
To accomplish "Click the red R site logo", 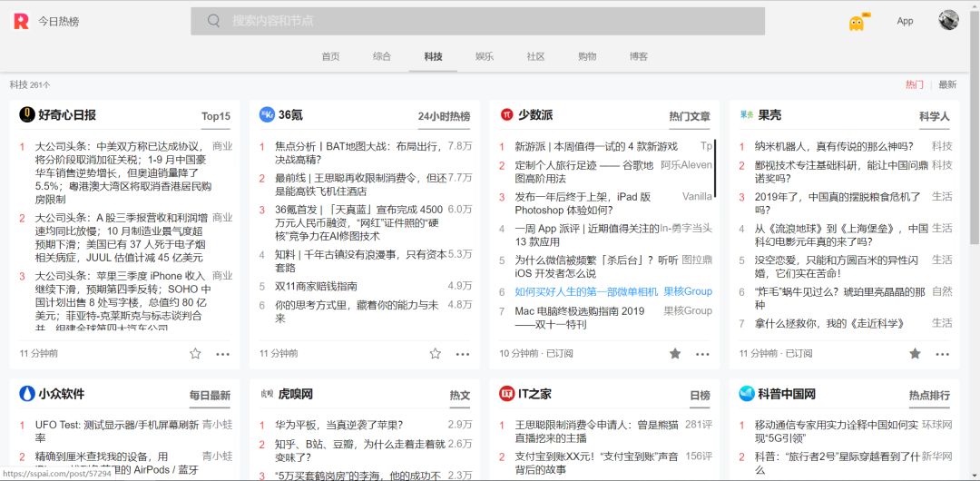I will coord(21,21).
